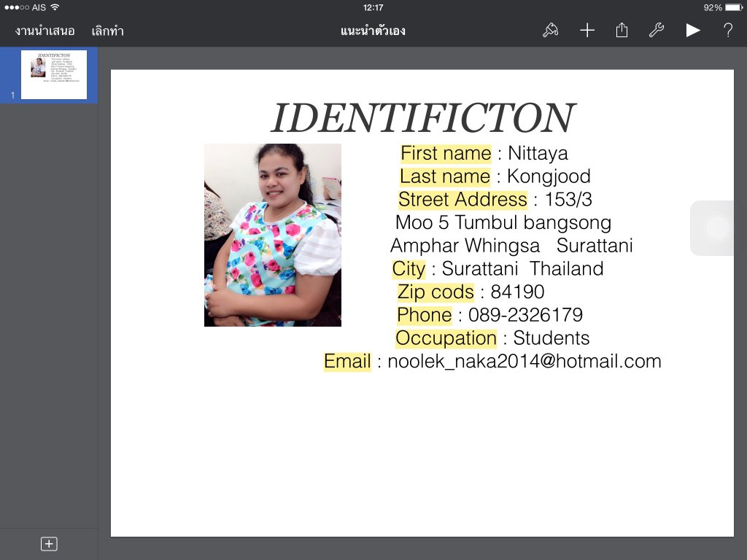The height and width of the screenshot is (560, 747).
Task: Tap the plus icon to insert object
Action: point(587,30)
